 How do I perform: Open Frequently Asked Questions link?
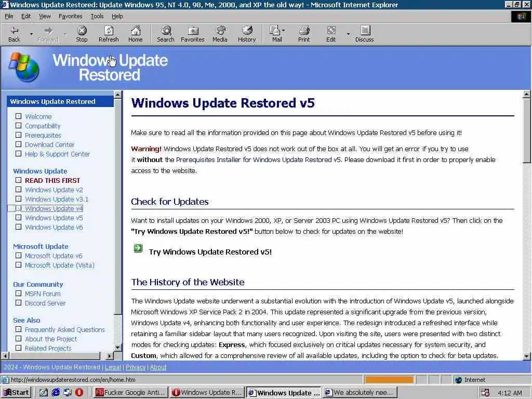(x=65, y=329)
